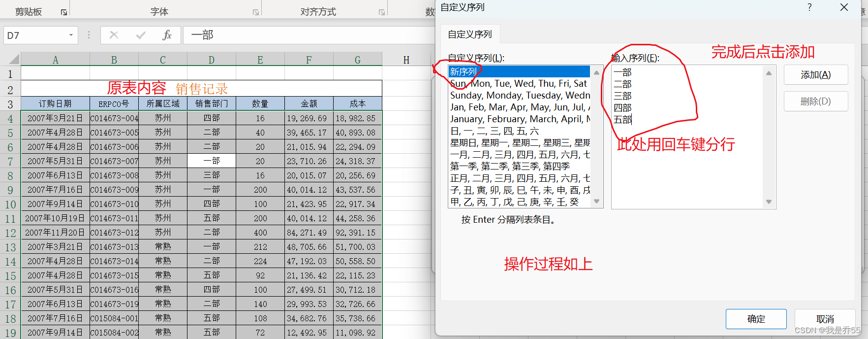Open Alignment group dialog launcher
This screenshot has width=868, height=339.
coord(382,12)
